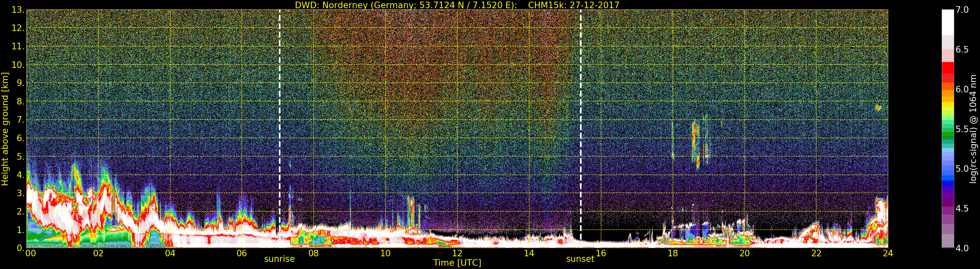Click the time axis tick label '00'
The height and width of the screenshot is (269, 980).
tap(30, 253)
